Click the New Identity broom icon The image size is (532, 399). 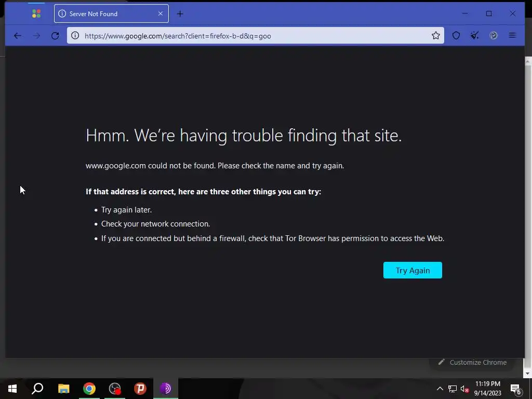pyautogui.click(x=475, y=36)
